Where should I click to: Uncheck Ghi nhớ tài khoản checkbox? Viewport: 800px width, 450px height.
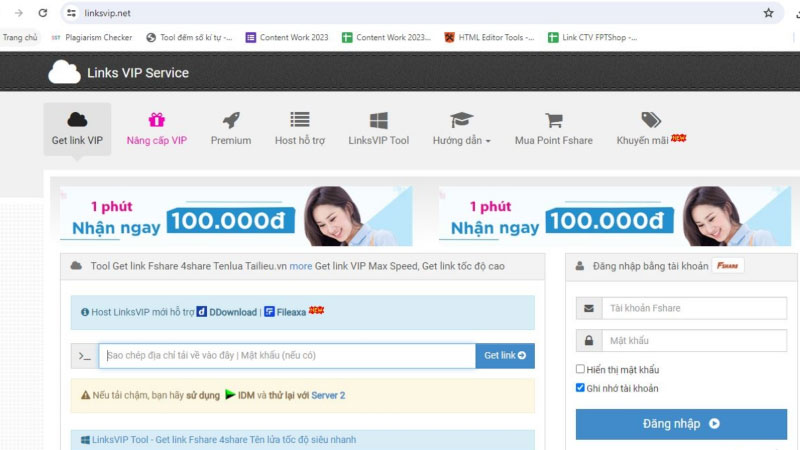click(580, 388)
